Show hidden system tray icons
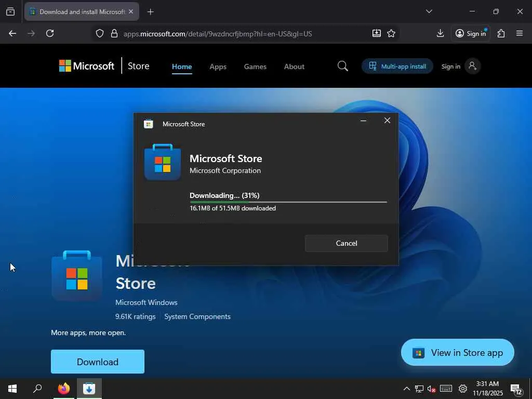Image resolution: width=532 pixels, height=399 pixels. point(406,389)
